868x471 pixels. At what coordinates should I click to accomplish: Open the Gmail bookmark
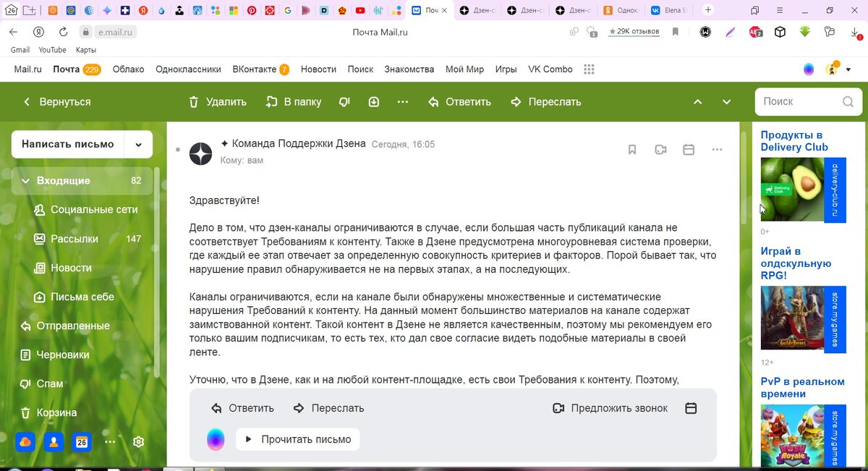tap(20, 50)
